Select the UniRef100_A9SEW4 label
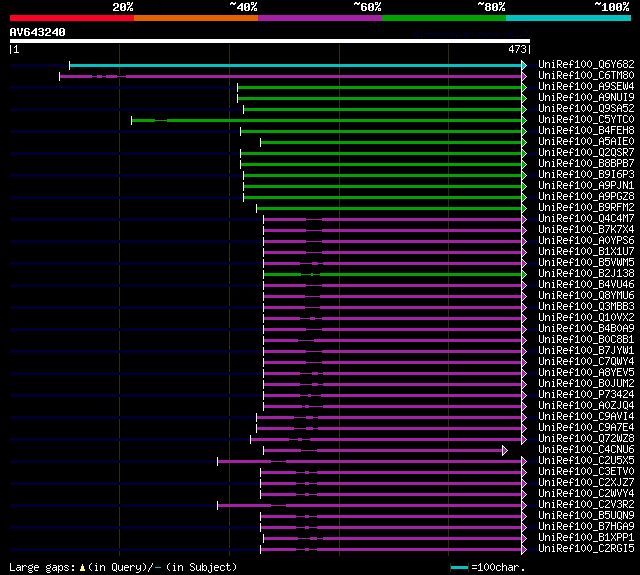The width and height of the screenshot is (640, 575). click(586, 87)
